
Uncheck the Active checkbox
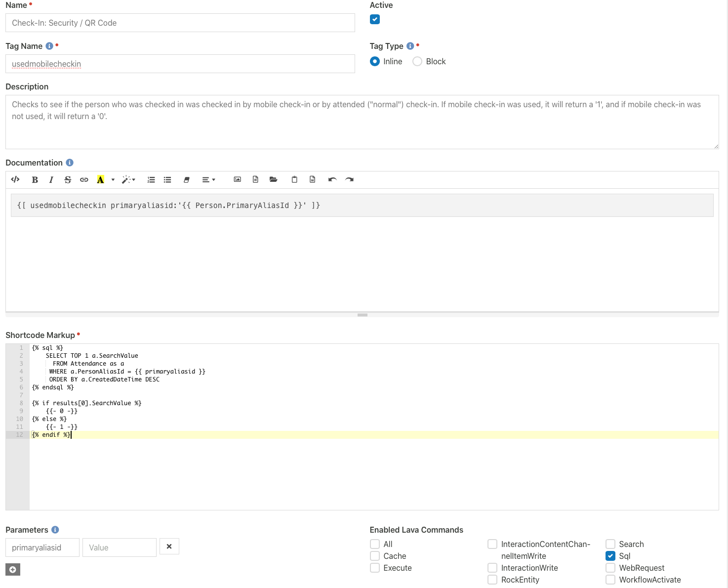pyautogui.click(x=375, y=19)
